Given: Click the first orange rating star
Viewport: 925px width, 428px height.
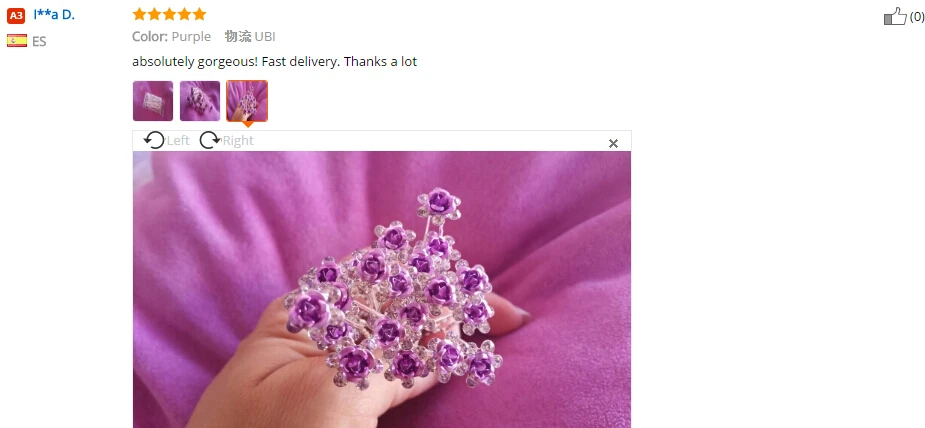Looking at the screenshot, I should click(x=139, y=14).
